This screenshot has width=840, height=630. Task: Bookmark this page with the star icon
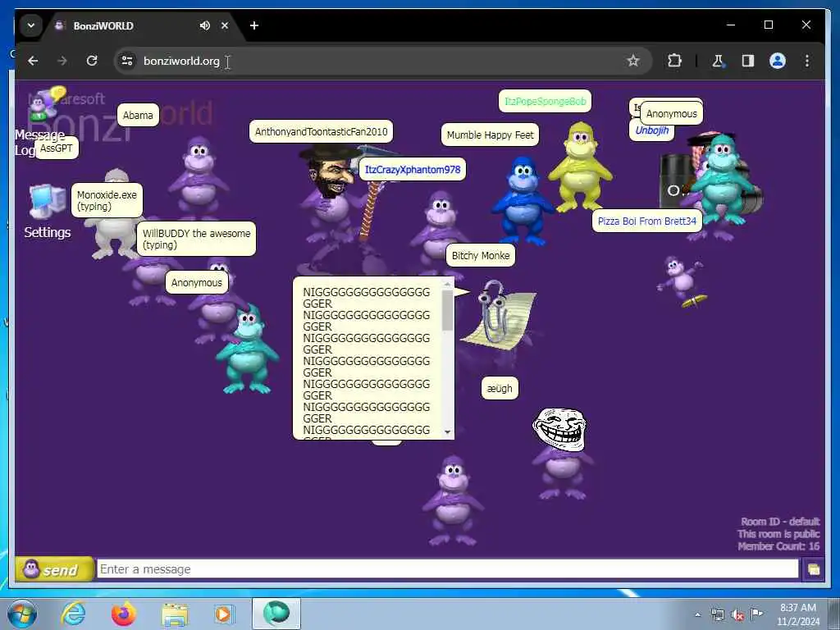pos(633,61)
